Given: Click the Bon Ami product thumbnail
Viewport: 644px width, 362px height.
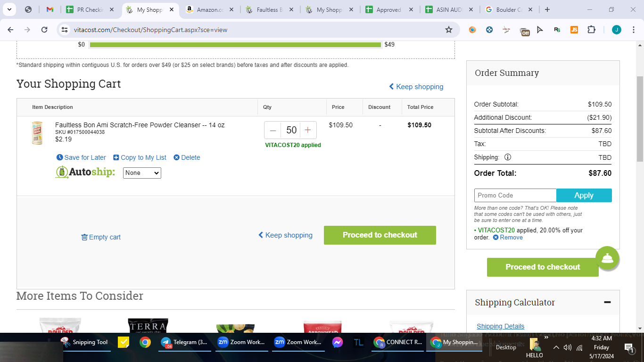Looking at the screenshot, I should tap(37, 133).
